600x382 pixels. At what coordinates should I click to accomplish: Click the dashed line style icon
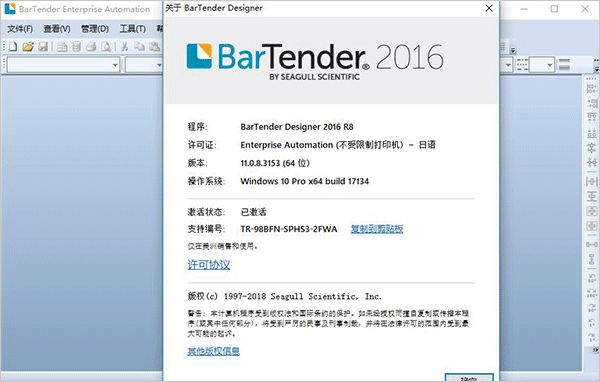[x=522, y=65]
